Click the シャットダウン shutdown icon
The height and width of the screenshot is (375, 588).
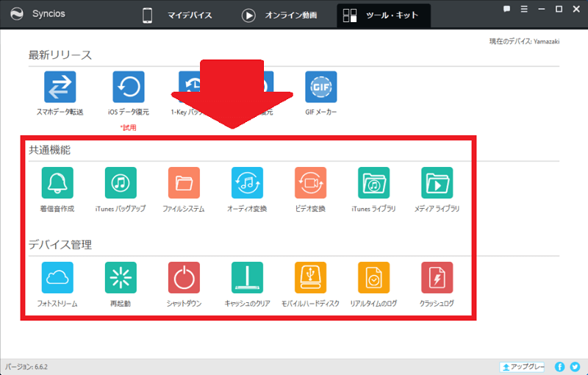pyautogui.click(x=184, y=277)
